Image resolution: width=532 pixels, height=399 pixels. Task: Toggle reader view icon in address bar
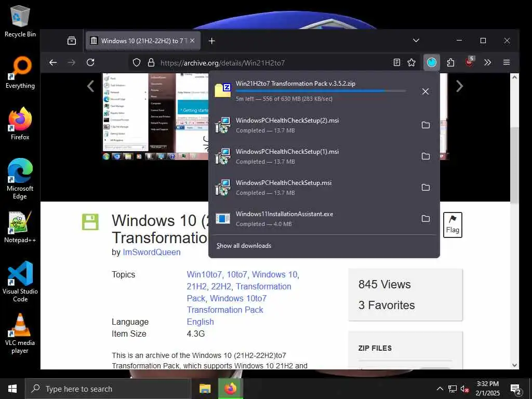[396, 62]
